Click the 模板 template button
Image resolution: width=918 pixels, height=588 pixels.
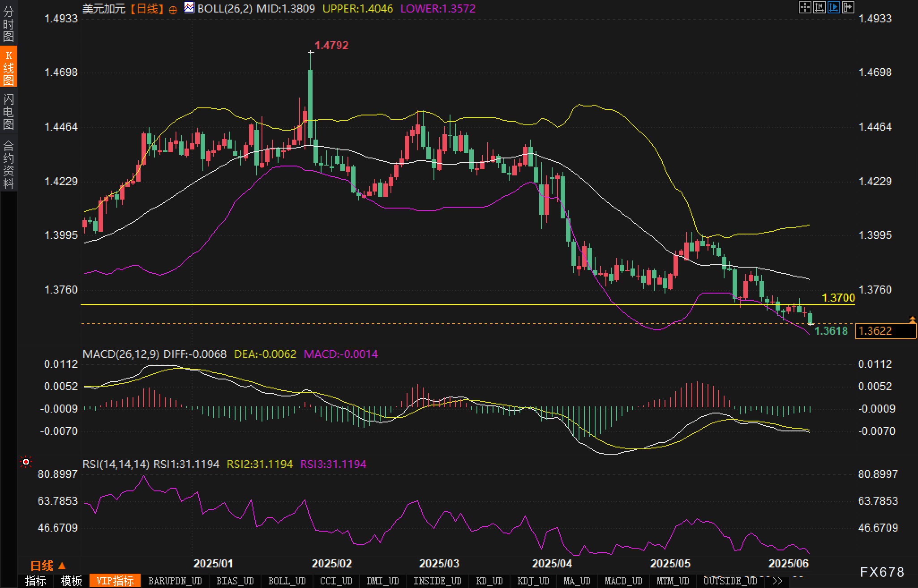click(x=71, y=581)
